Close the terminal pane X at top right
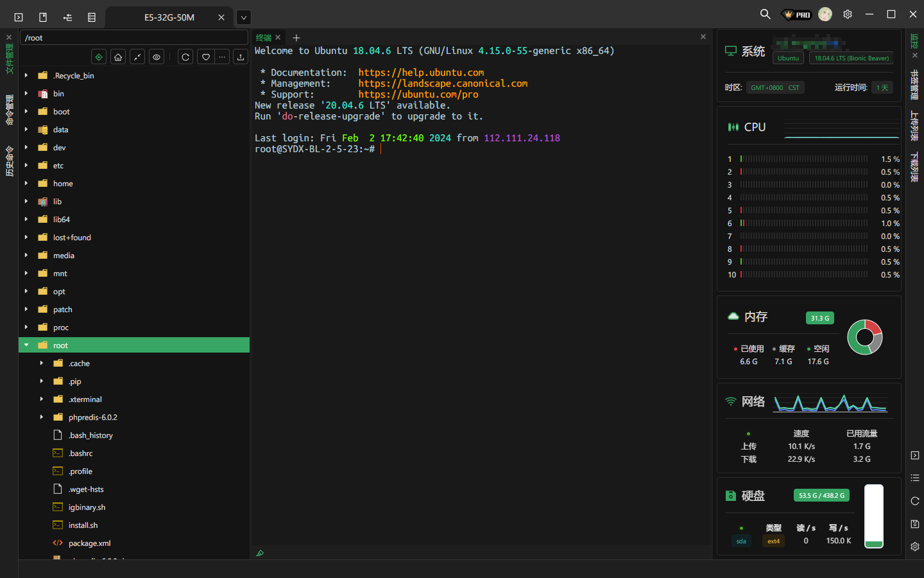Image resolution: width=924 pixels, height=578 pixels. pos(703,37)
